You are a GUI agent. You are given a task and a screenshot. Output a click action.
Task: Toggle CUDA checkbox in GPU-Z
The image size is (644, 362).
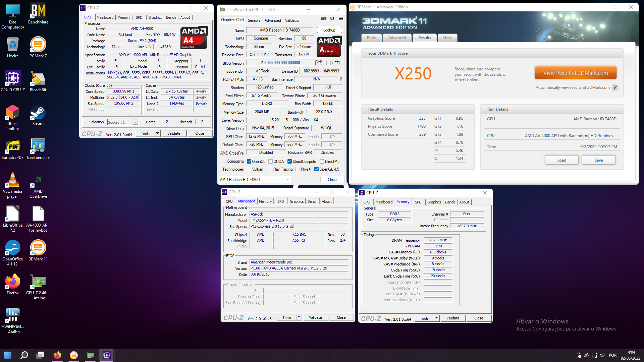pyautogui.click(x=270, y=162)
